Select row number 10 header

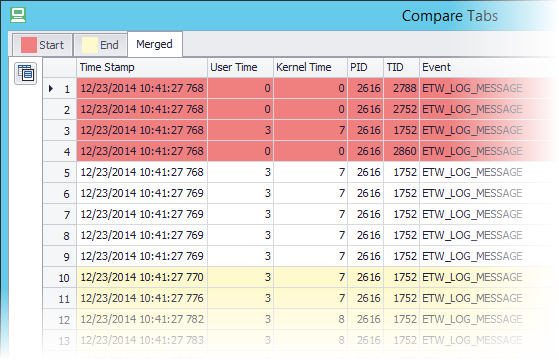pos(60,277)
